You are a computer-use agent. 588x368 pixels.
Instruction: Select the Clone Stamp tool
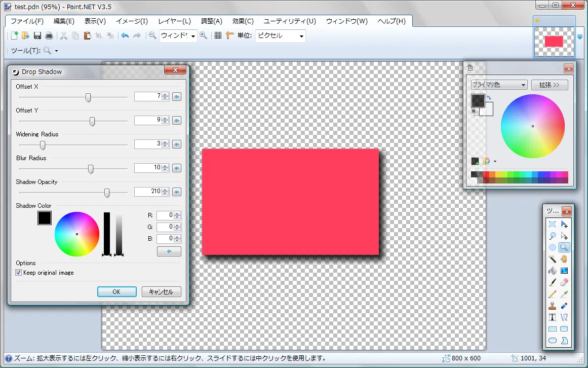[x=553, y=306]
